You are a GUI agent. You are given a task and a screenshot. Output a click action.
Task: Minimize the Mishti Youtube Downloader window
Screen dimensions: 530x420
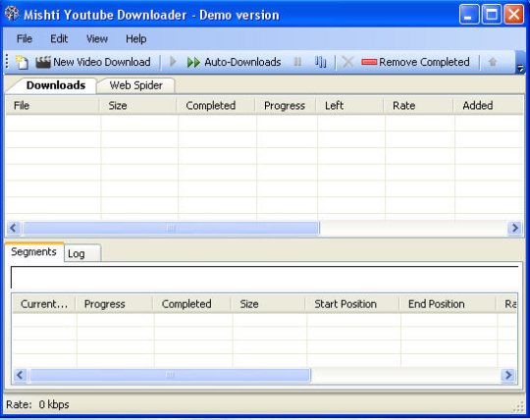[469, 15]
